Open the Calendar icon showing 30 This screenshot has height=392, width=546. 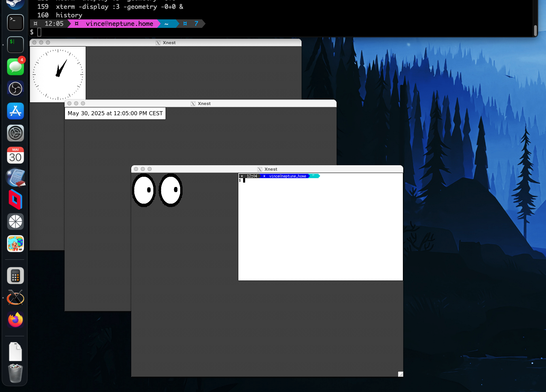coord(15,155)
